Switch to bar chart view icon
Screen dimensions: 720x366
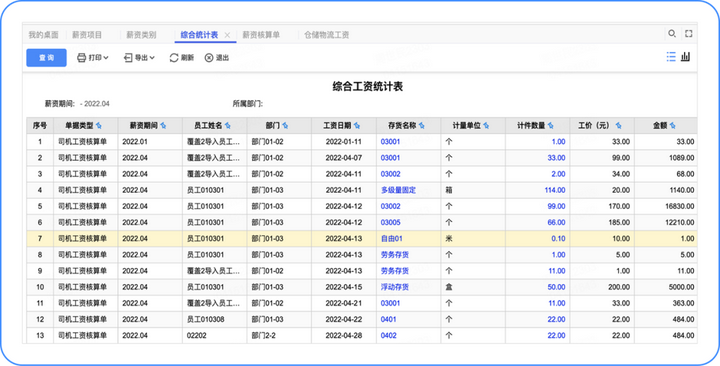point(686,57)
